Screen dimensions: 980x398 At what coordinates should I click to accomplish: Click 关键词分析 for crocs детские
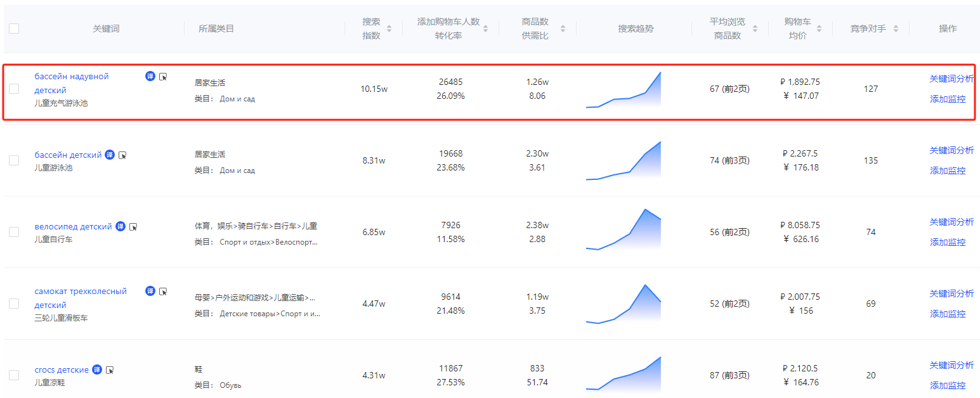click(x=951, y=365)
